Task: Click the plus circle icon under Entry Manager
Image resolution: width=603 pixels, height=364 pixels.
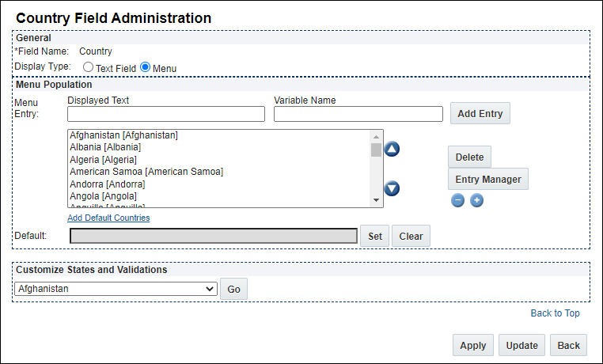Action: (477, 200)
